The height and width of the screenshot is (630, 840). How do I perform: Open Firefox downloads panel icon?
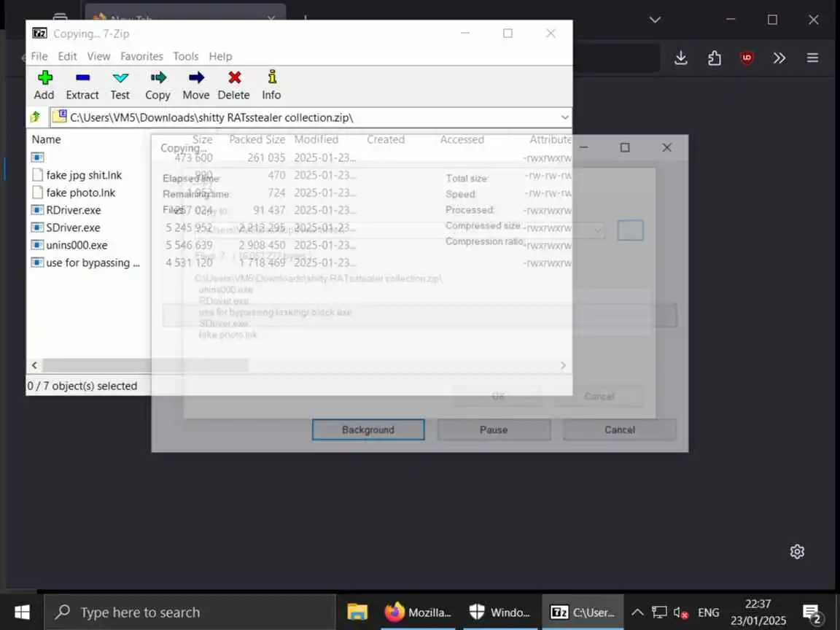[681, 58]
